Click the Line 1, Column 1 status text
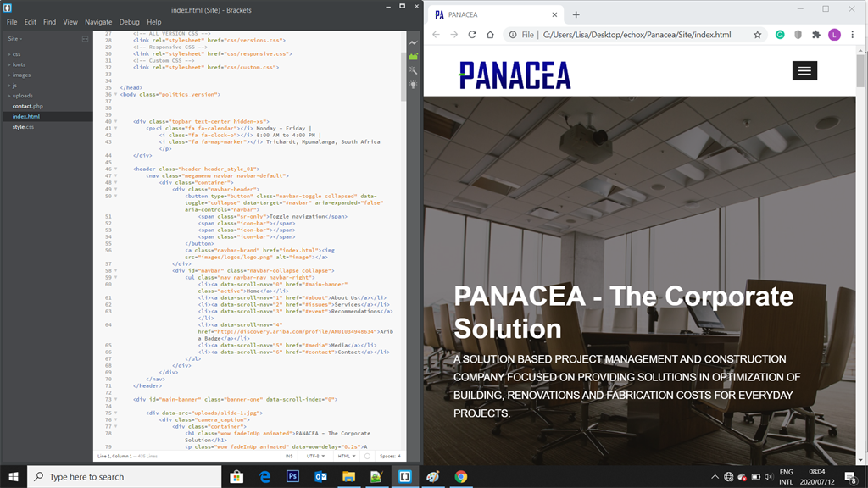The width and height of the screenshot is (868, 488). pyautogui.click(x=114, y=457)
